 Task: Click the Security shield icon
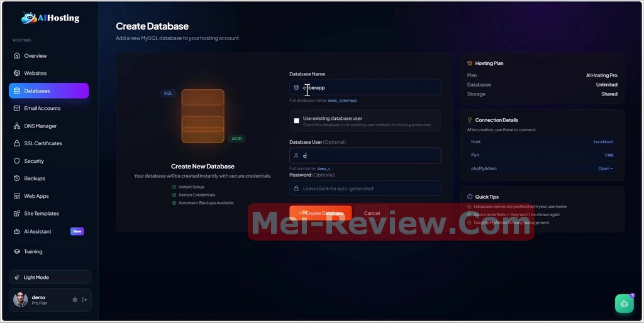[17, 161]
